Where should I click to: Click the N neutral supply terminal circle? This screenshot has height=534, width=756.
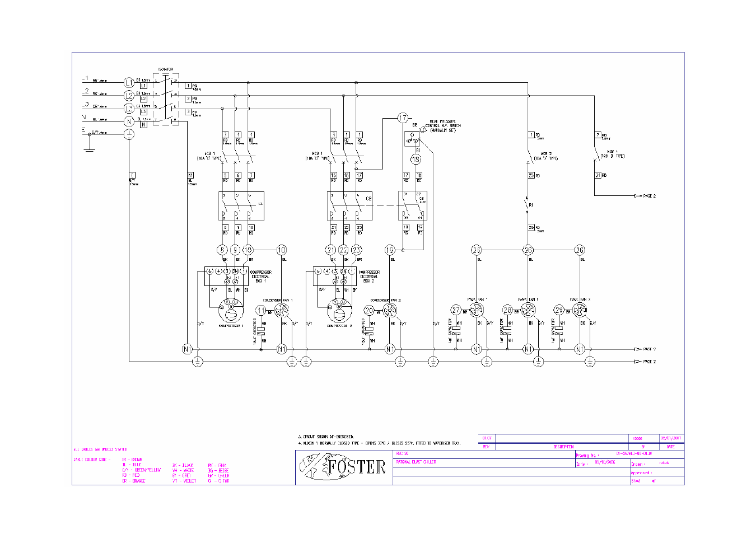pyautogui.click(x=129, y=121)
